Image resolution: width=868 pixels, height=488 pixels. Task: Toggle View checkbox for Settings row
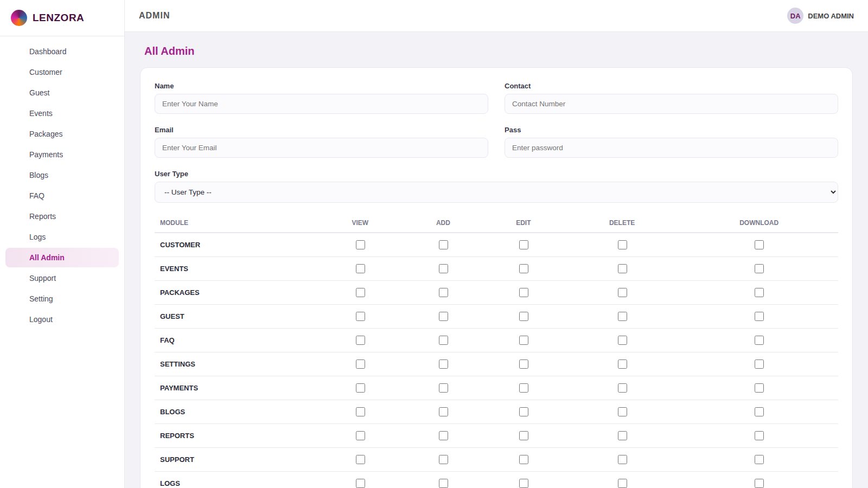360,364
